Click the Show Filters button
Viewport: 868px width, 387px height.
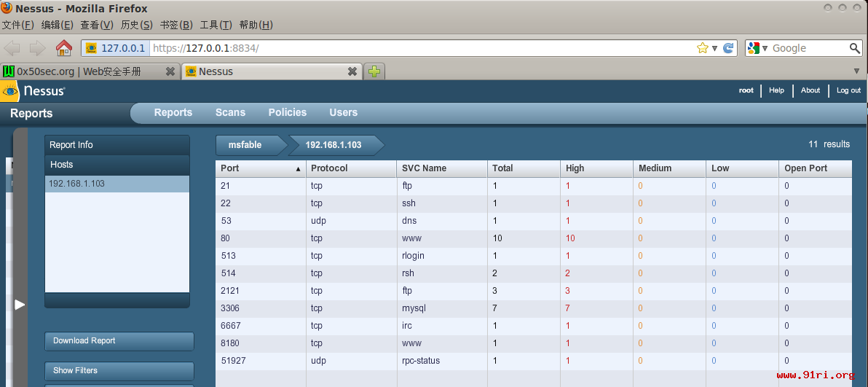click(x=119, y=370)
